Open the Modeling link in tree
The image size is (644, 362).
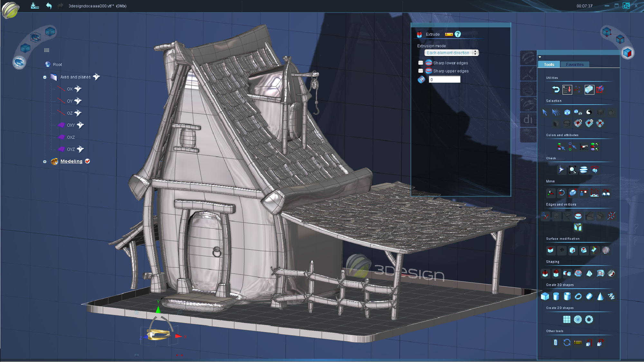coord(71,161)
